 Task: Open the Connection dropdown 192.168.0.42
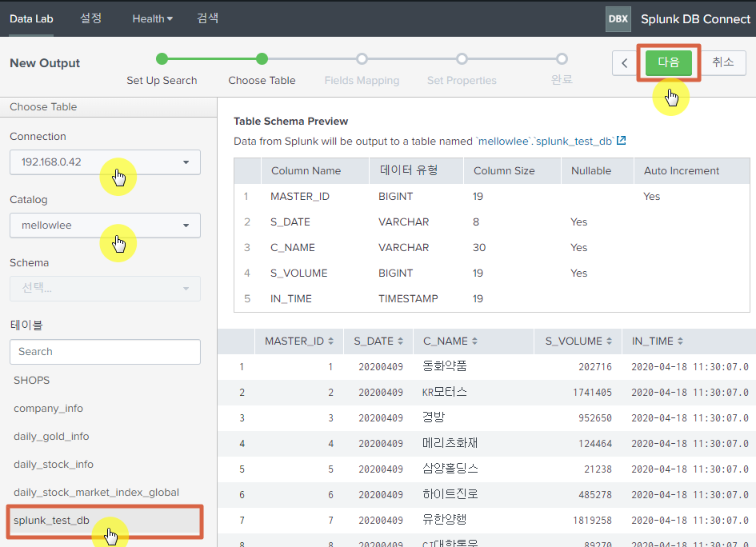coord(105,162)
